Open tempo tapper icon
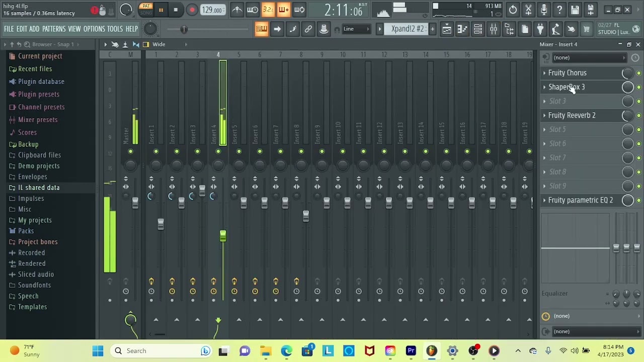The width and height of the screenshot is (644, 362). pyautogui.click(x=555, y=29)
